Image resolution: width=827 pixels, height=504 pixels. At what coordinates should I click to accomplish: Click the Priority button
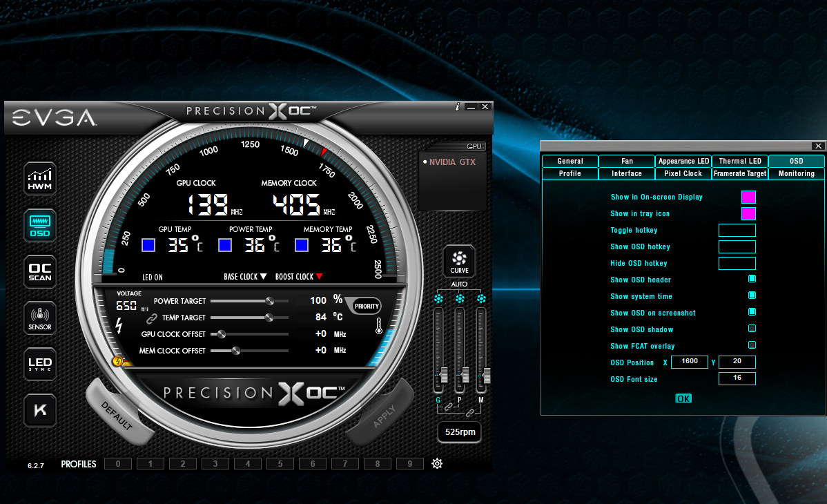click(x=367, y=306)
